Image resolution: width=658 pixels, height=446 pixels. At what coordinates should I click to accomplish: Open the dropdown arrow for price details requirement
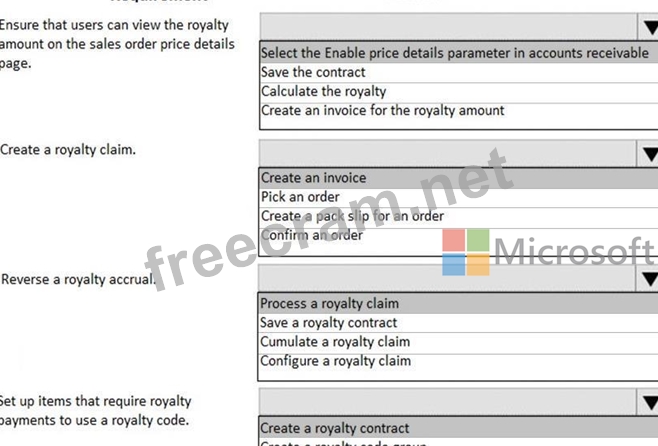click(648, 28)
